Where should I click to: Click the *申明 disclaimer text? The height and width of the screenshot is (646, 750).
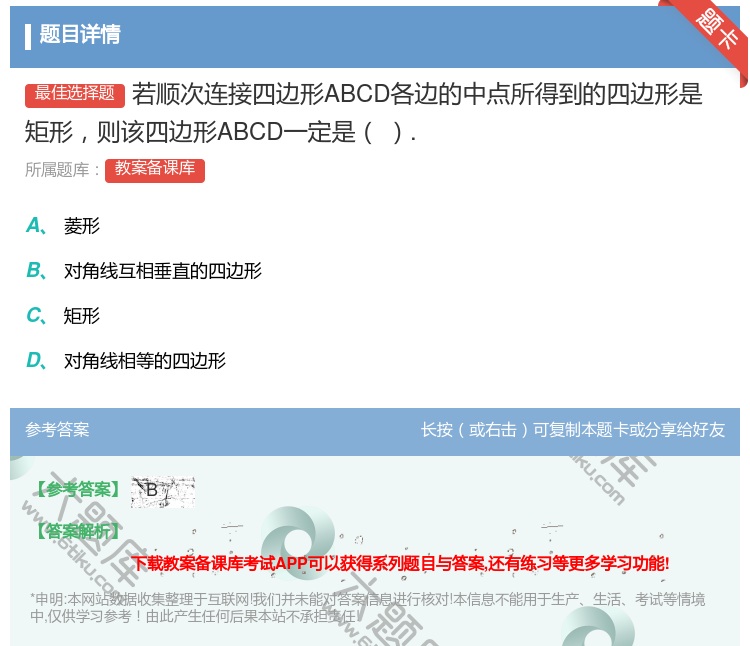[367, 608]
